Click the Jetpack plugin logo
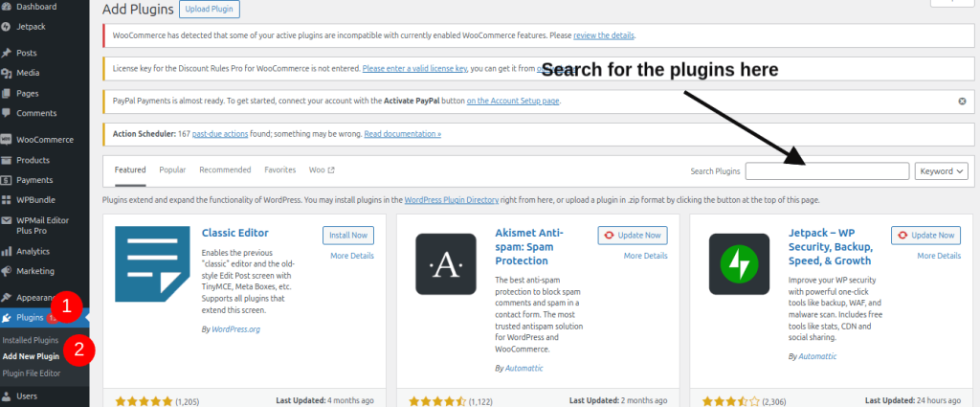 click(x=740, y=263)
